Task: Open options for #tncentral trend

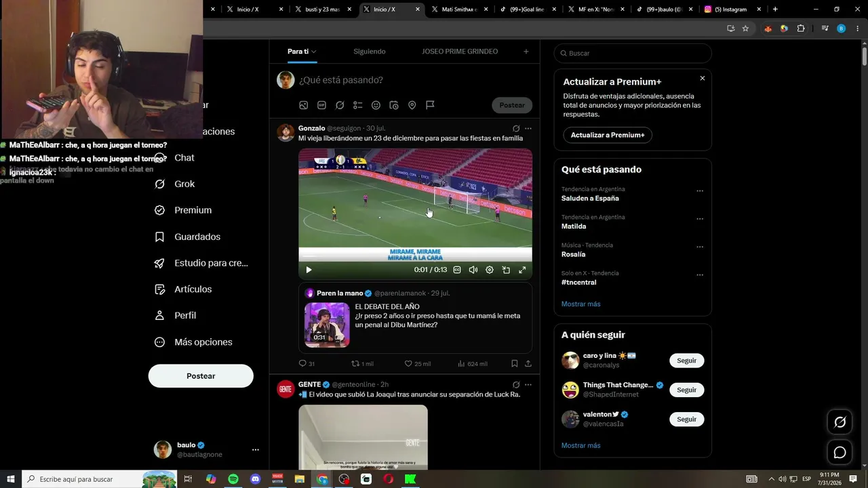Action: pos(700,275)
